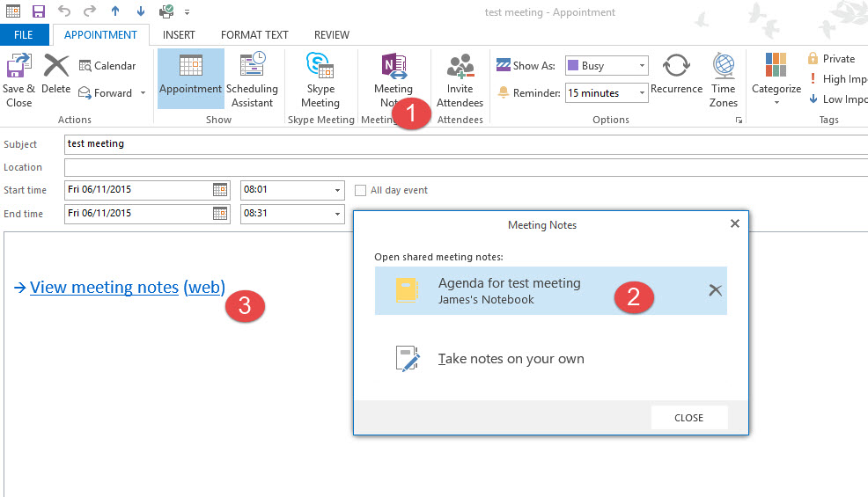Screen dimensions: 868x497
Task: Follow the View meeting notes link
Action: (x=104, y=288)
